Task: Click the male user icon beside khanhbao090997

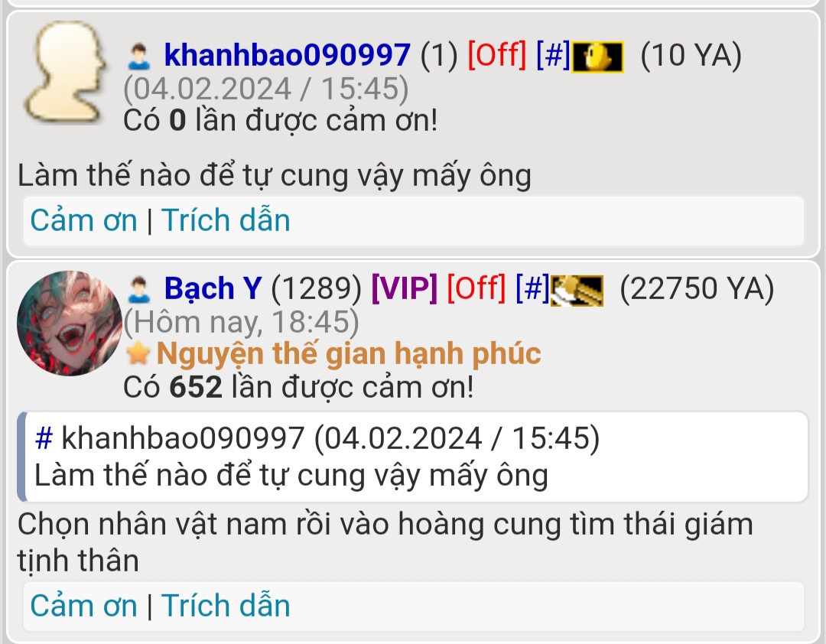Action: point(139,57)
